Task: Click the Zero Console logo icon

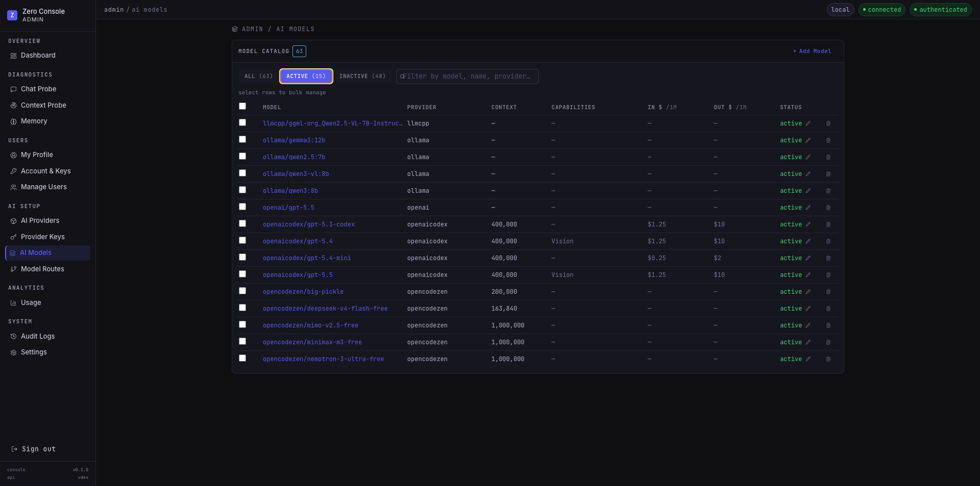Action: pyautogui.click(x=12, y=15)
